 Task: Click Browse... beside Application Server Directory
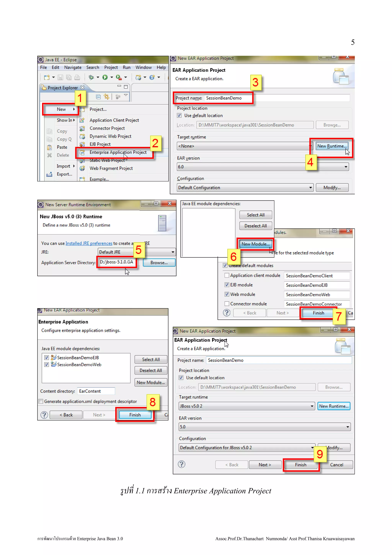159,263
